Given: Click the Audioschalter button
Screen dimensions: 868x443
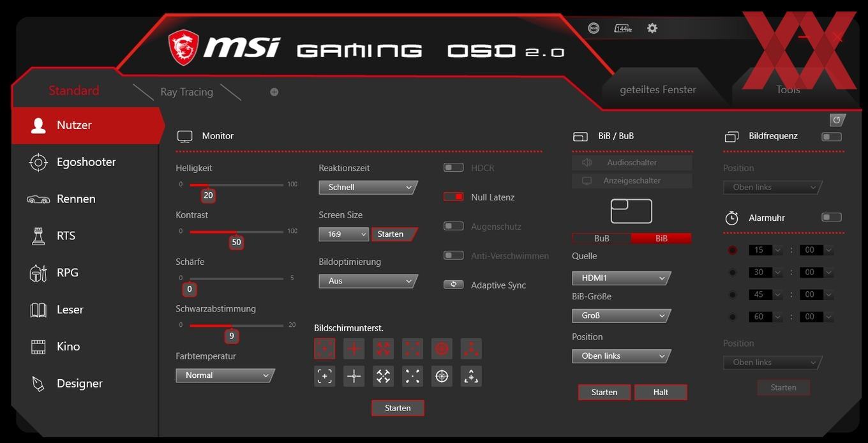Looking at the screenshot, I should [632, 163].
